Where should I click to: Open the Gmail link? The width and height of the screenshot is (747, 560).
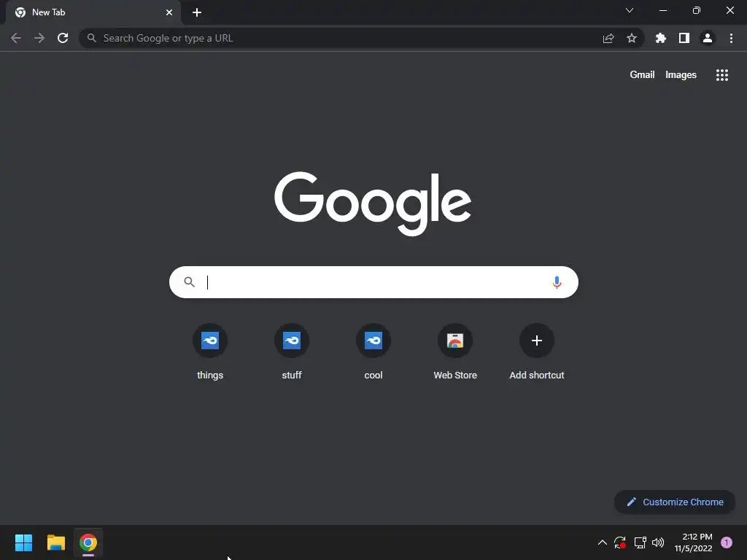pyautogui.click(x=642, y=75)
